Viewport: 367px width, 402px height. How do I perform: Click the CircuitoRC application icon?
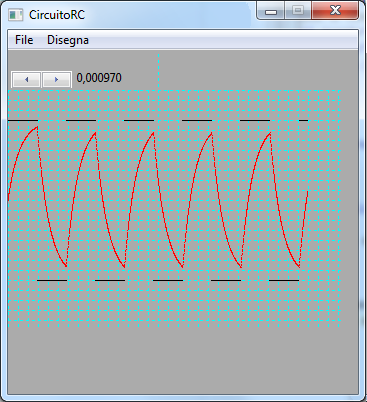click(x=16, y=15)
